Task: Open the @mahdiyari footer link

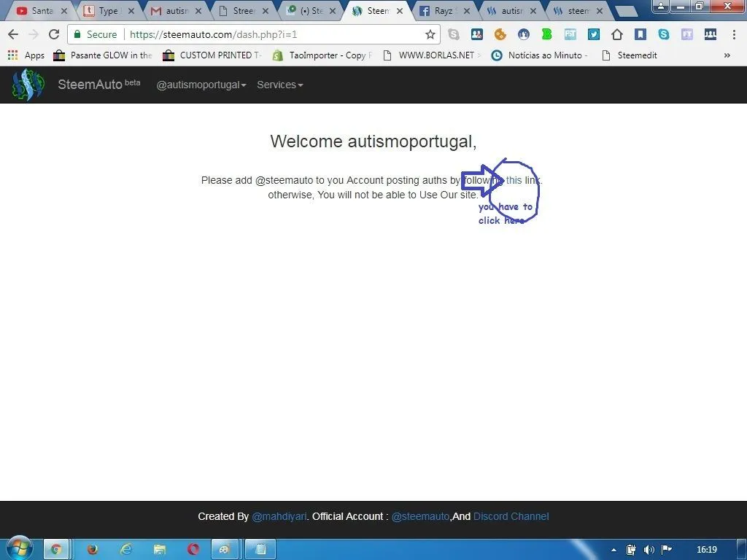Action: [x=279, y=517]
